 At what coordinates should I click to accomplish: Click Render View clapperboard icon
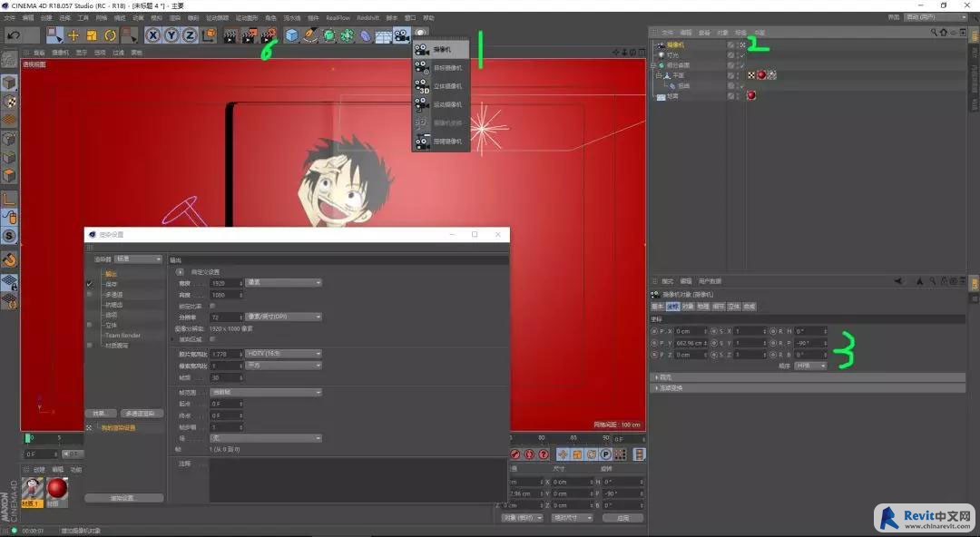pyautogui.click(x=230, y=35)
